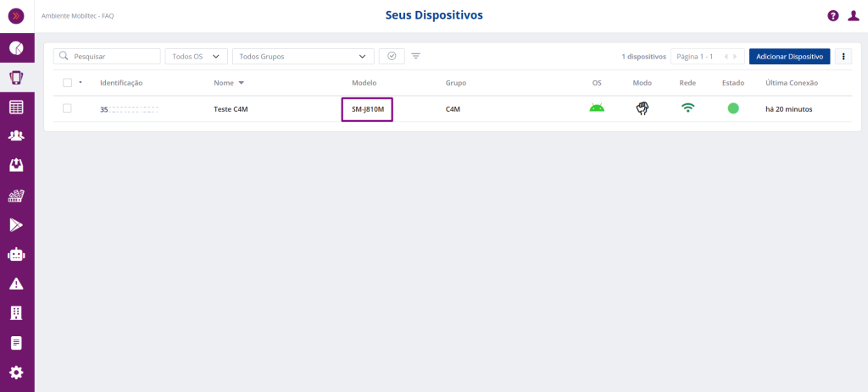This screenshot has width=868, height=392.
Task: Expand the sidebar with the top arrow logo
Action: 16,15
